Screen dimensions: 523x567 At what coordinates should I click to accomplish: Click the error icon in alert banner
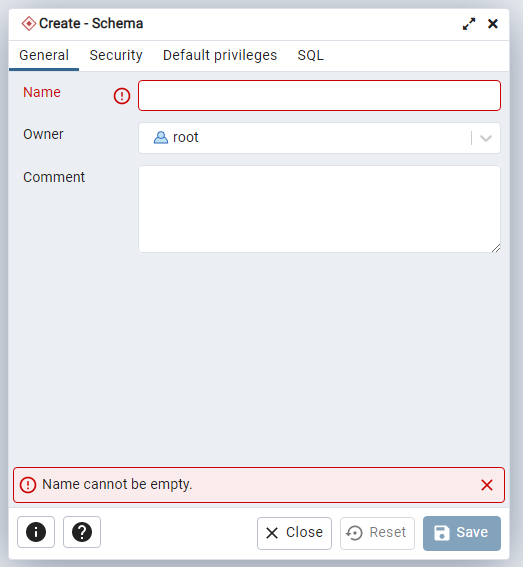click(28, 485)
